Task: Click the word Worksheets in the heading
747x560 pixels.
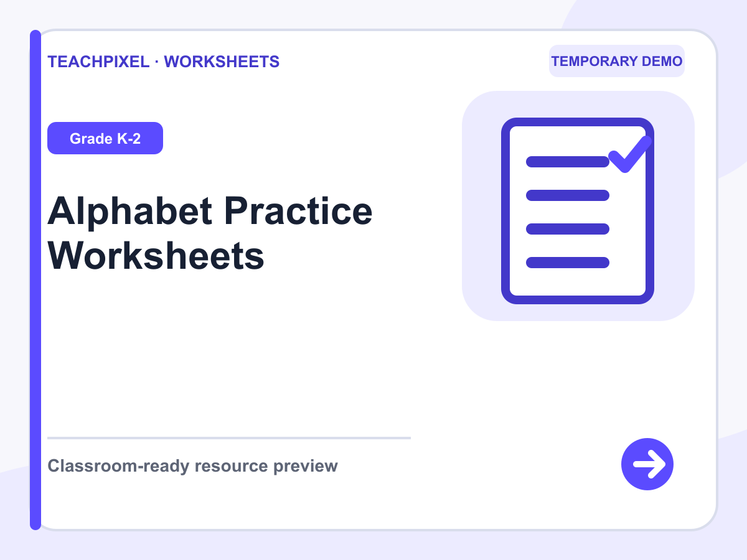Action: [156, 256]
